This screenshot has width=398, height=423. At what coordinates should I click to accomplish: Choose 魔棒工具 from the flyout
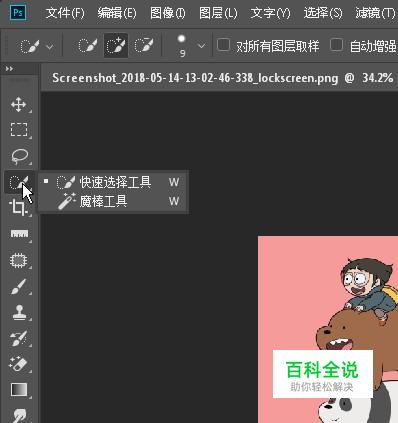point(113,201)
